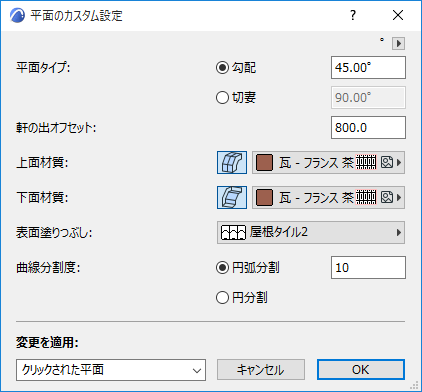Select the 勾配 radio button
422x392 pixels.
[x=222, y=68]
